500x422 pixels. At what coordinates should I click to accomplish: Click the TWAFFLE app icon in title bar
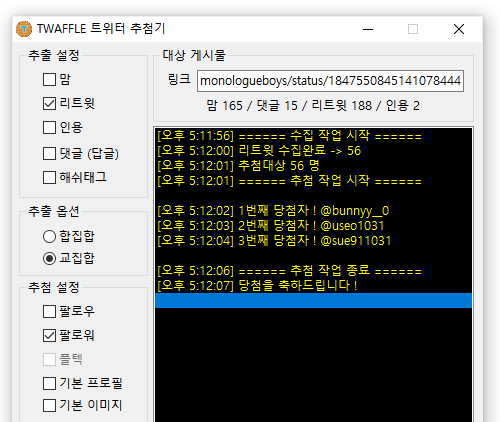24,29
